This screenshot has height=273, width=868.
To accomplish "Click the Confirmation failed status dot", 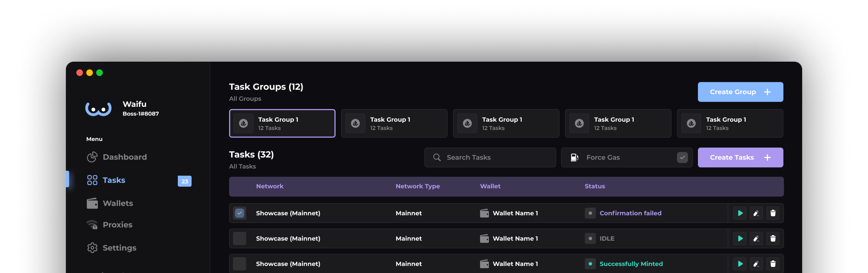I will pyautogui.click(x=590, y=213).
